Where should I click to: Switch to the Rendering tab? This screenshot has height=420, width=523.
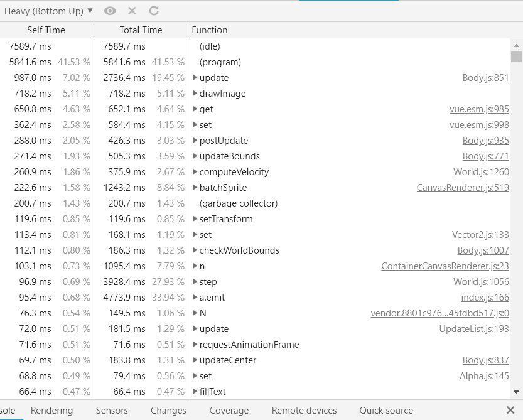pos(51,411)
